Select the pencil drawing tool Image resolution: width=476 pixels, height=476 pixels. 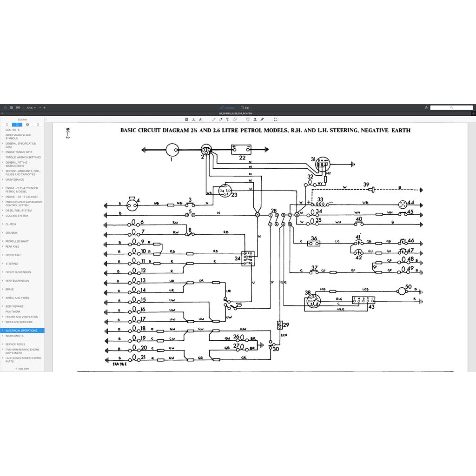[214, 119]
